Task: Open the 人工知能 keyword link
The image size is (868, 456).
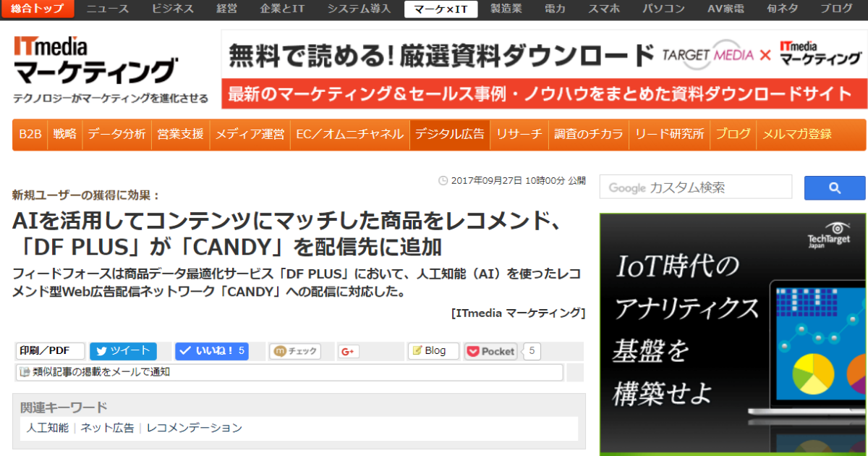Action: click(48, 428)
